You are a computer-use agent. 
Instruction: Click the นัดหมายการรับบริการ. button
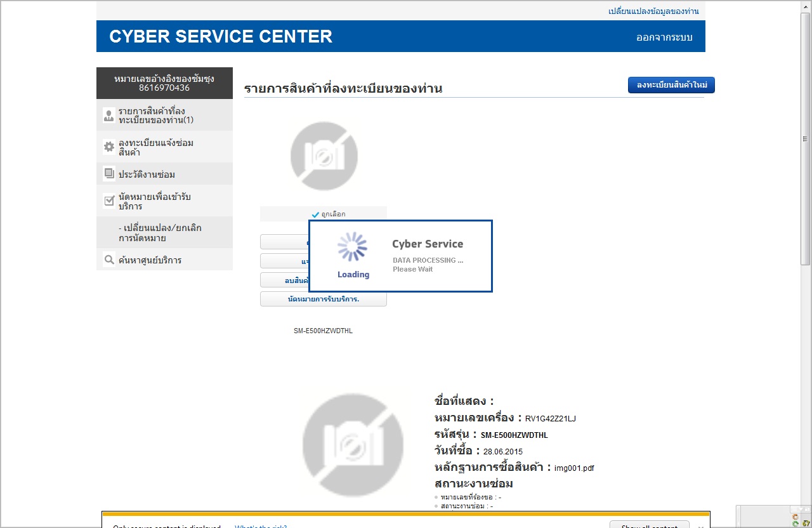(324, 299)
